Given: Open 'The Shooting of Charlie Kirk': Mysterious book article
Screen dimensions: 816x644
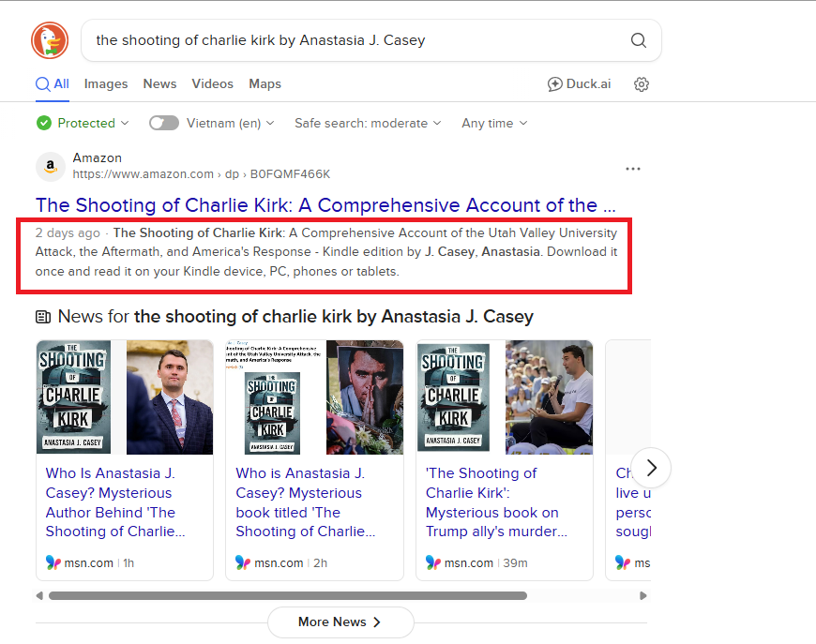Looking at the screenshot, I should pos(496,502).
